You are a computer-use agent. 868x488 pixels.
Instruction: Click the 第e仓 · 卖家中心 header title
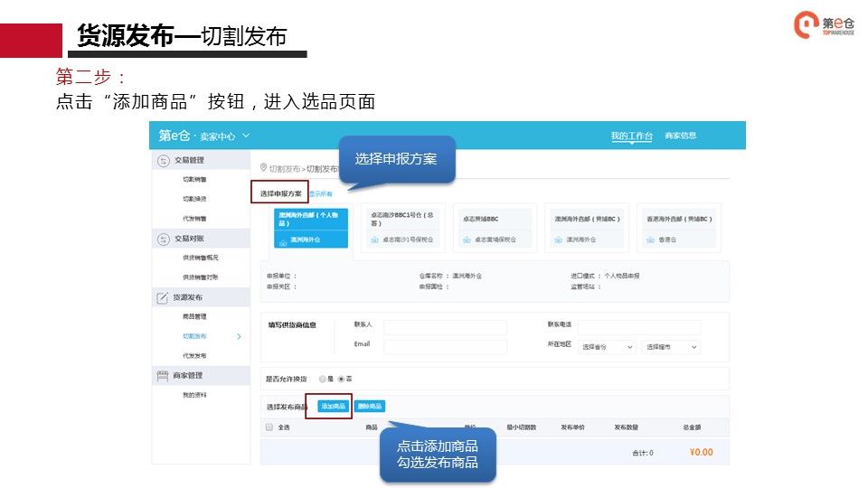197,136
